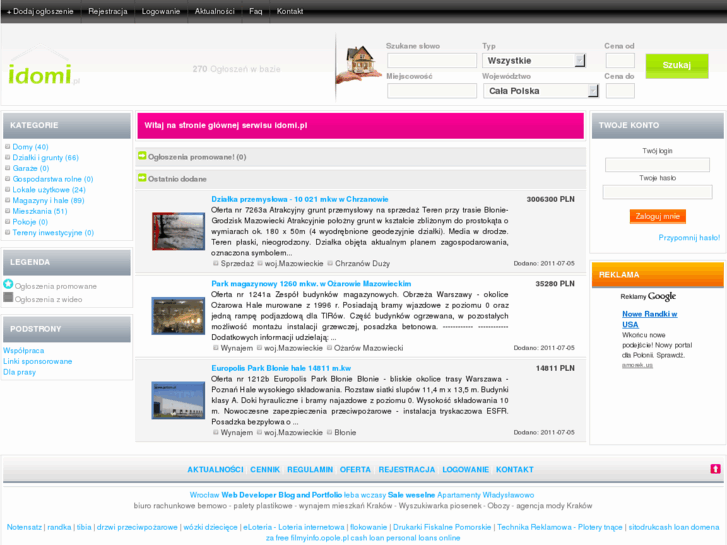The image size is (727, 545).
Task: Open the Województwo dropdown showing Cała Polska
Action: pos(541,91)
